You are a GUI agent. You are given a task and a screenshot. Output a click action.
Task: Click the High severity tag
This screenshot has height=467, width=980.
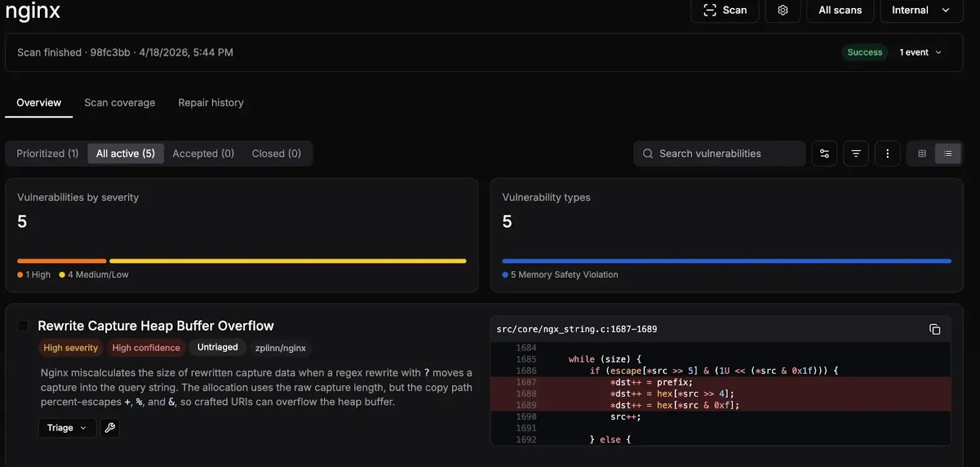point(70,348)
